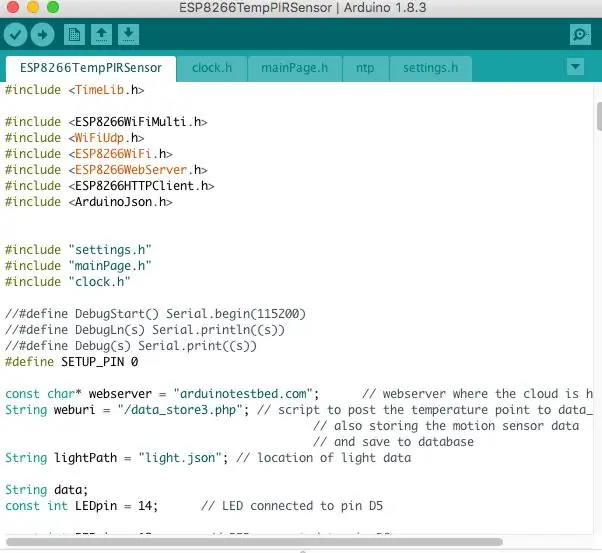This screenshot has width=602, height=553.
Task: Close the Arduino window with red button
Action: [x=13, y=7]
